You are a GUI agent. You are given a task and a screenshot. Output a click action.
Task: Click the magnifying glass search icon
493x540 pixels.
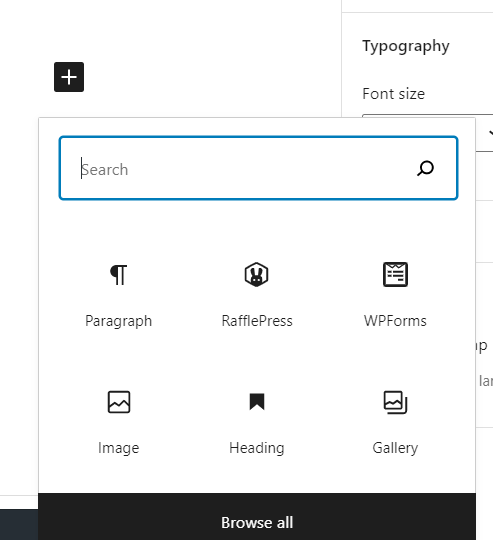pyautogui.click(x=425, y=168)
